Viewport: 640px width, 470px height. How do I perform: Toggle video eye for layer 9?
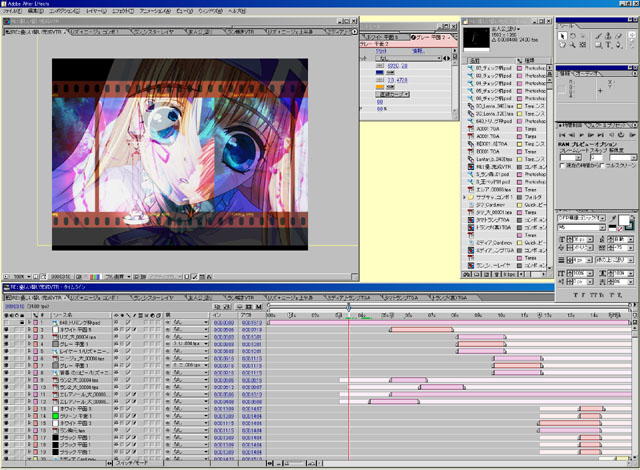(6, 380)
